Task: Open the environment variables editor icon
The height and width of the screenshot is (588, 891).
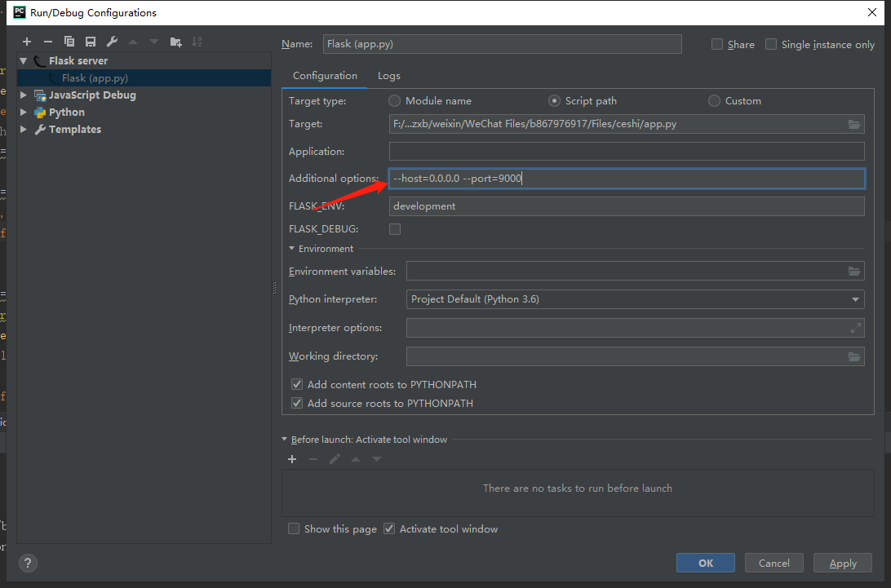Action: coord(854,272)
